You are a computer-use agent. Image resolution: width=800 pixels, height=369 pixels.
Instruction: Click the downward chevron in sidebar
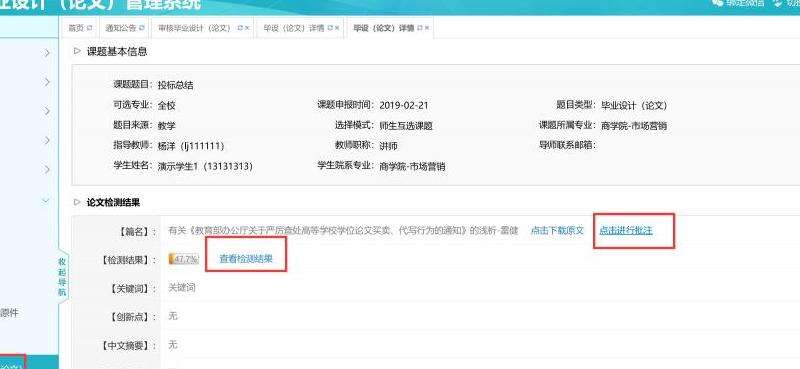click(x=46, y=201)
